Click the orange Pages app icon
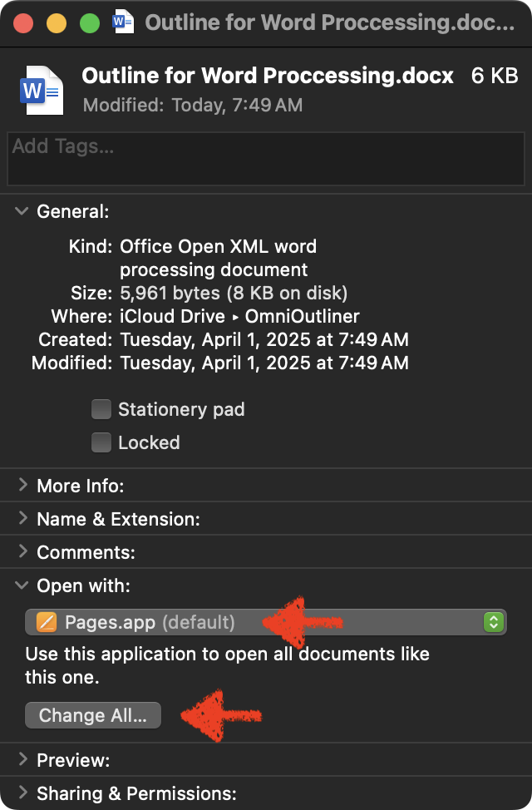Screen dimensions: 532x810 [x=47, y=622]
